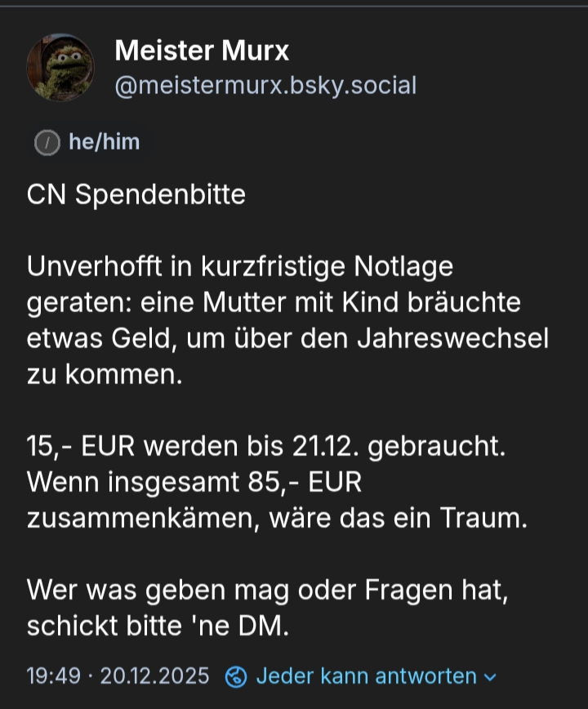Viewport: 588px width, 709px height.
Task: Click "Unverhofft in kurzfristige Notlage" text
Action: (x=239, y=267)
